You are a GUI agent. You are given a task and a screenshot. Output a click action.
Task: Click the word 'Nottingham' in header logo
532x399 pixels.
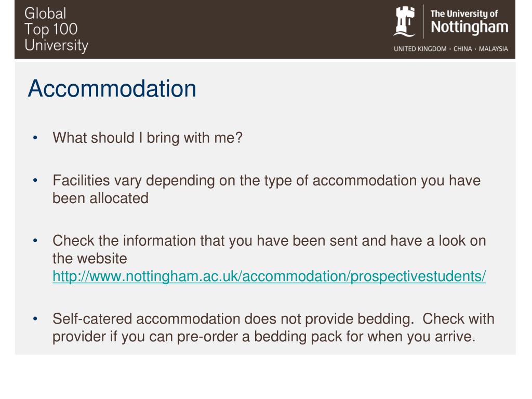coord(469,27)
